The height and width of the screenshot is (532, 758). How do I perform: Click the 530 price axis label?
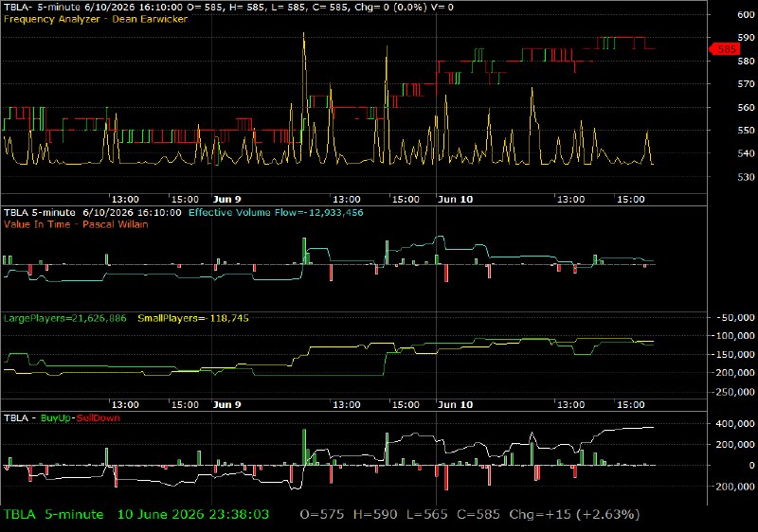746,177
